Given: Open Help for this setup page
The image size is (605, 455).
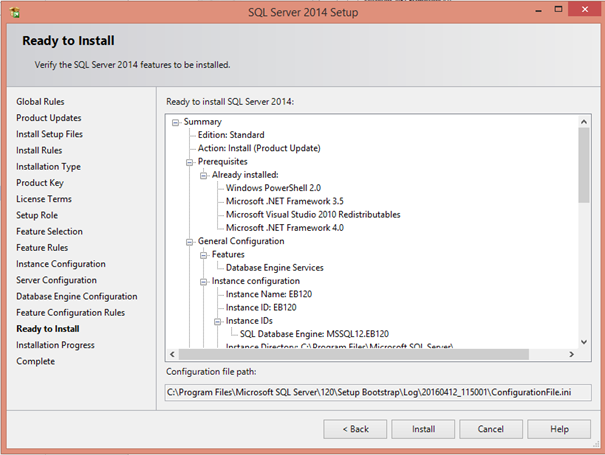Looking at the screenshot, I should coord(559,429).
